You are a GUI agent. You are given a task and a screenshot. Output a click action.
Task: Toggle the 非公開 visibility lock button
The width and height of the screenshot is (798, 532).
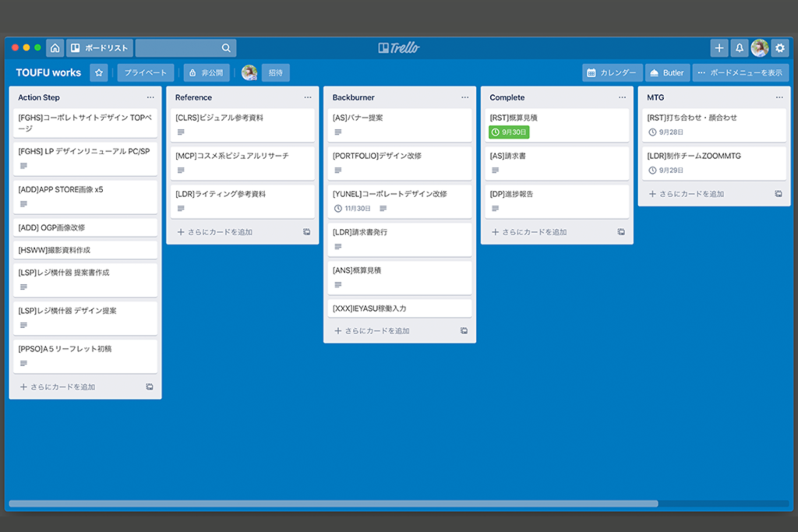tap(207, 72)
